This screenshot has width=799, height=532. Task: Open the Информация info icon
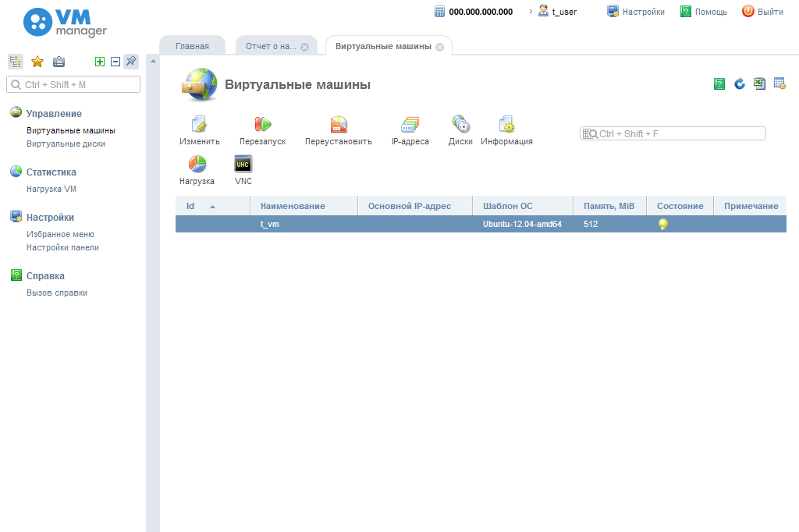pyautogui.click(x=506, y=124)
